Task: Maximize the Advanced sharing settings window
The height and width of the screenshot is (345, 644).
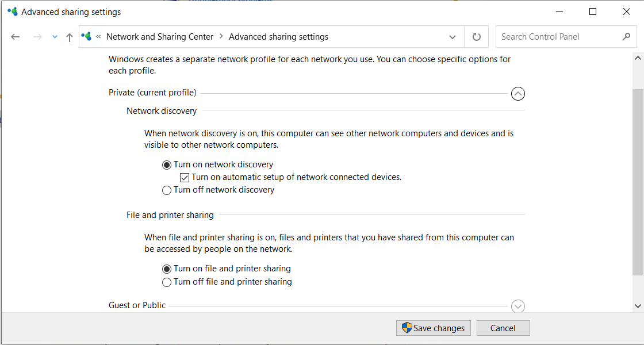Action: pos(593,12)
